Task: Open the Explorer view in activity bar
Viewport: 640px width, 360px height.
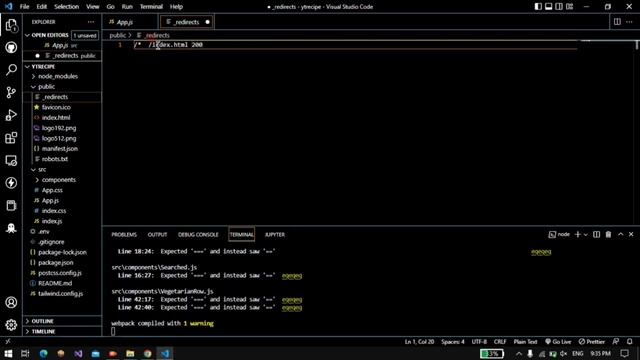Action: [x=11, y=26]
